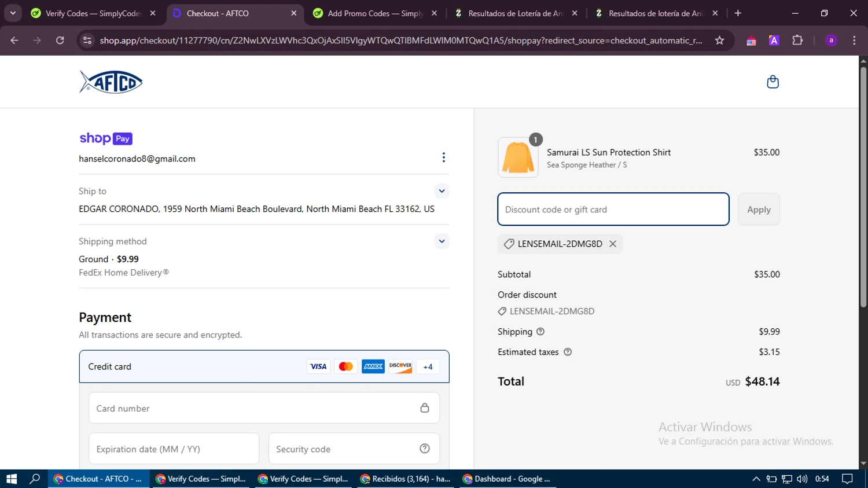Click the Shipping info question mark icon
This screenshot has height=488, width=868.
(540, 332)
